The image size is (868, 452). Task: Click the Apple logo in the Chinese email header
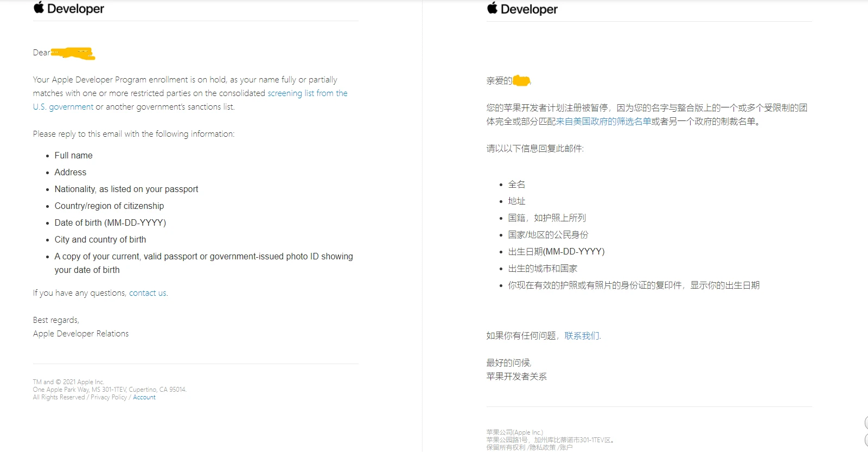pos(492,8)
